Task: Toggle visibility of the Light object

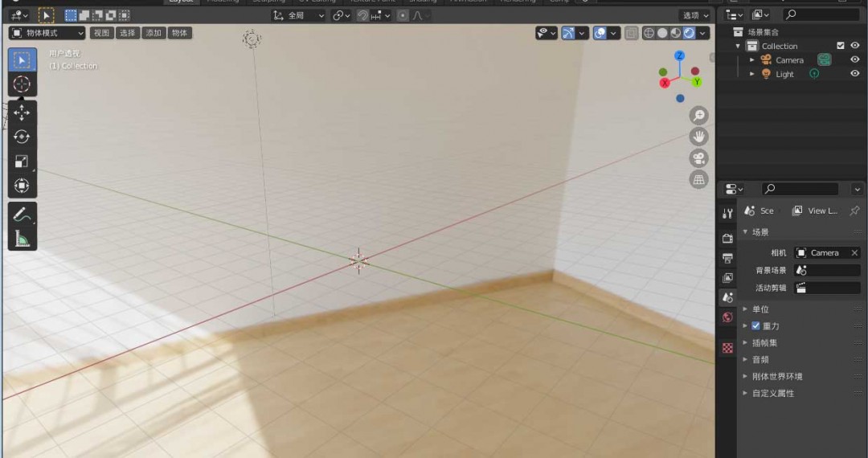Action: pyautogui.click(x=854, y=74)
